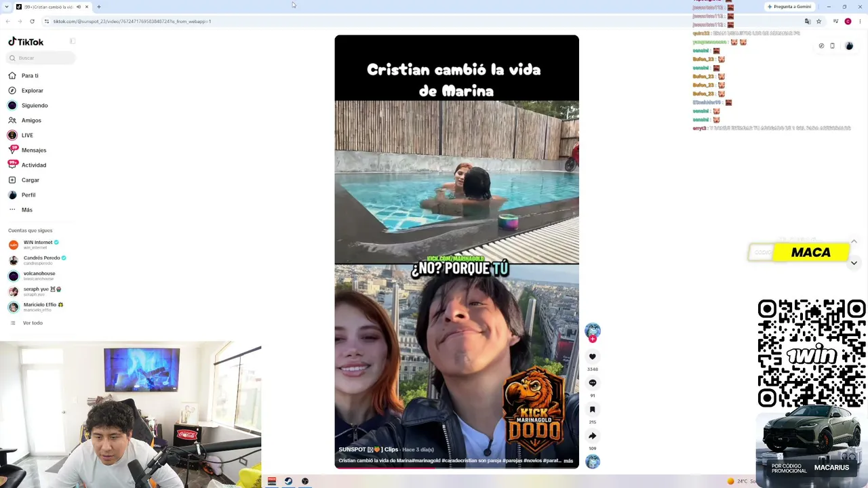Screen dimensions: 868x488
Task: Open the media controls toolbar icon
Action: (835, 21)
